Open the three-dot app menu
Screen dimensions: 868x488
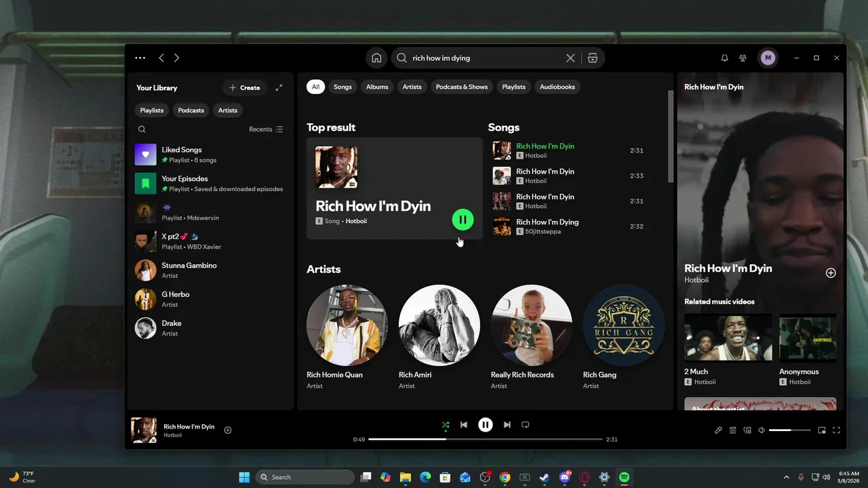(140, 58)
